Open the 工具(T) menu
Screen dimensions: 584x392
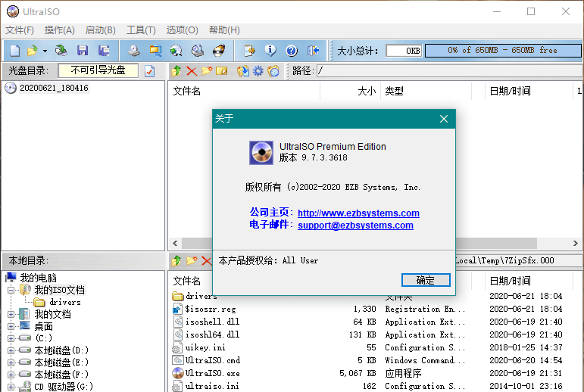[x=141, y=30]
